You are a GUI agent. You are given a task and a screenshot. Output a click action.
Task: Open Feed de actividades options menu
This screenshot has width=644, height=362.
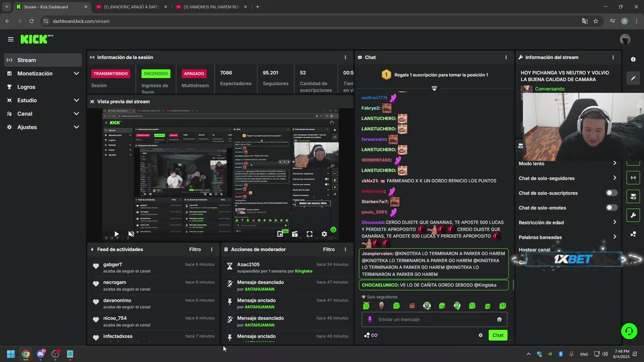211,249
